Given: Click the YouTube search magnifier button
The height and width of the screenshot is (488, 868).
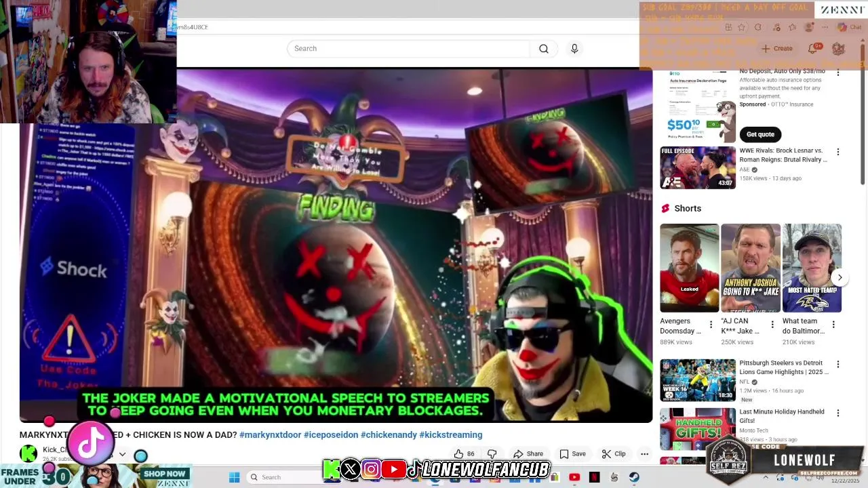Looking at the screenshot, I should pyautogui.click(x=544, y=49).
